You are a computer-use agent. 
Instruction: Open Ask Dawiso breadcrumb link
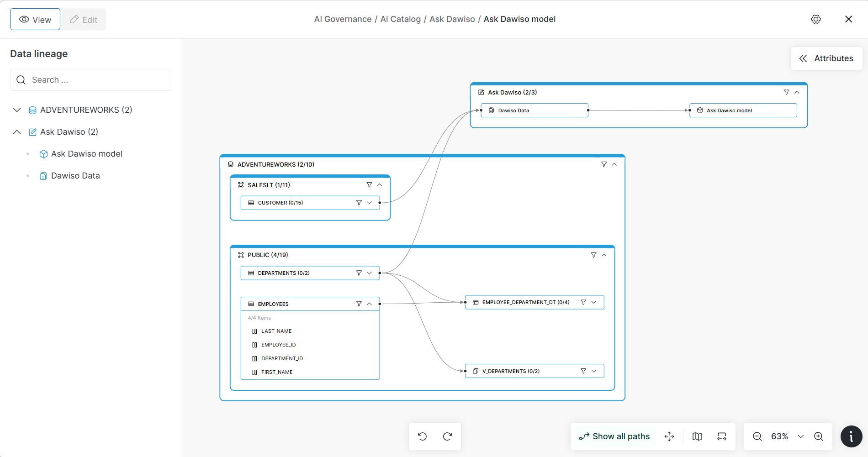(x=452, y=19)
